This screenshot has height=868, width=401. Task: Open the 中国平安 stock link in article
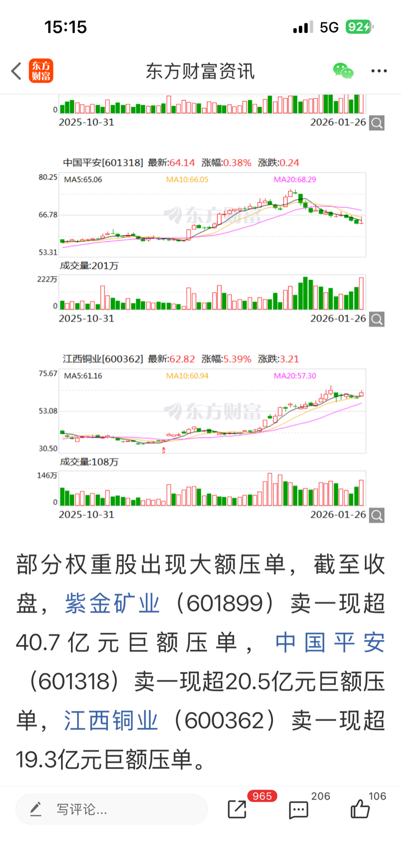330,643
